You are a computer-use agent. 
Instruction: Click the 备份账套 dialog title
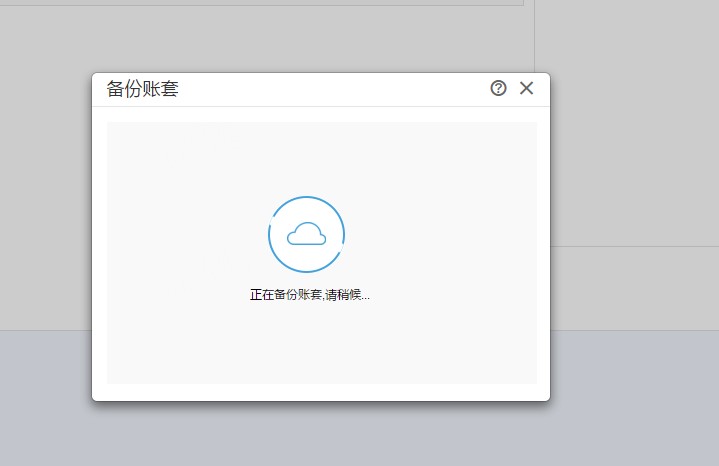coord(143,89)
